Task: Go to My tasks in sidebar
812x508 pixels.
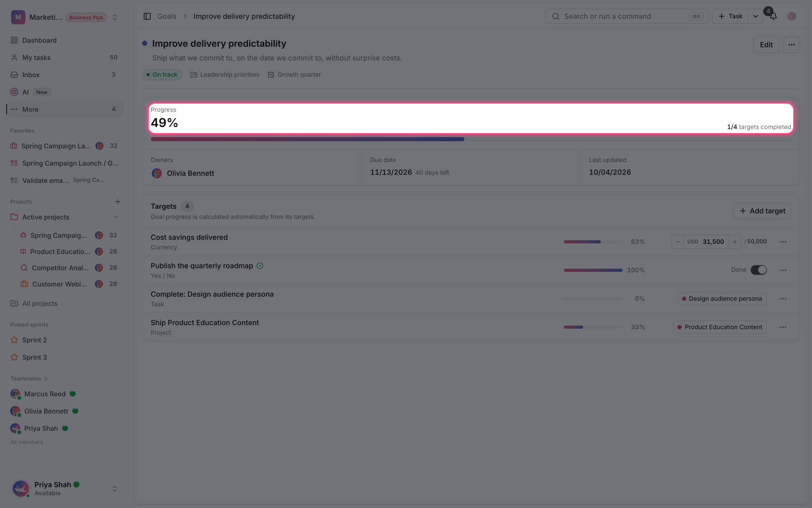Action: pos(65,57)
